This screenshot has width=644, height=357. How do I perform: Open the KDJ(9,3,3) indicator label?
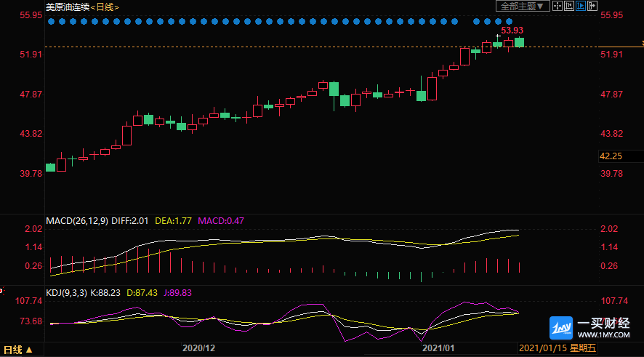point(67,293)
